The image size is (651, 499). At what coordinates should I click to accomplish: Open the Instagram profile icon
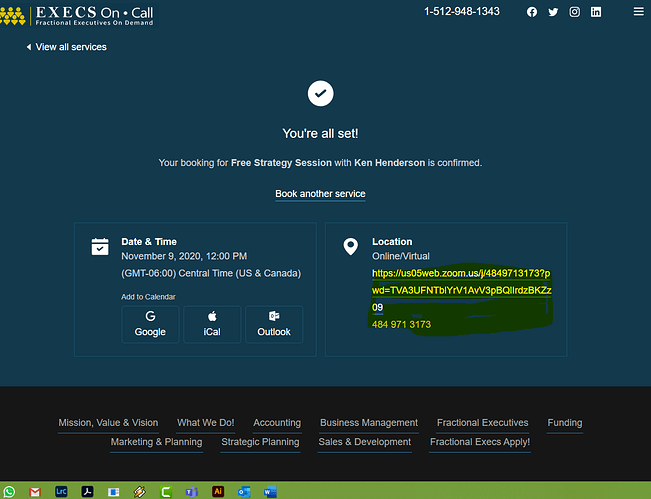pyautogui.click(x=575, y=12)
